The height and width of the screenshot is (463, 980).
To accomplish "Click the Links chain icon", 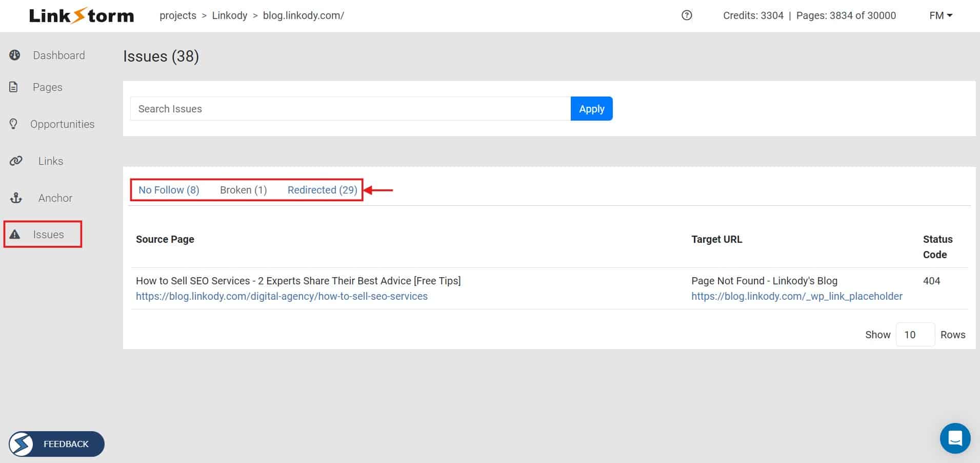I will (x=16, y=161).
